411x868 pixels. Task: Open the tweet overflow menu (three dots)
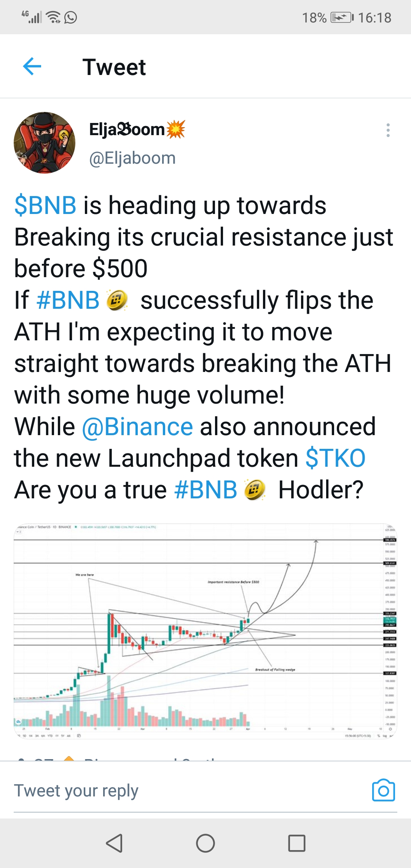(388, 130)
